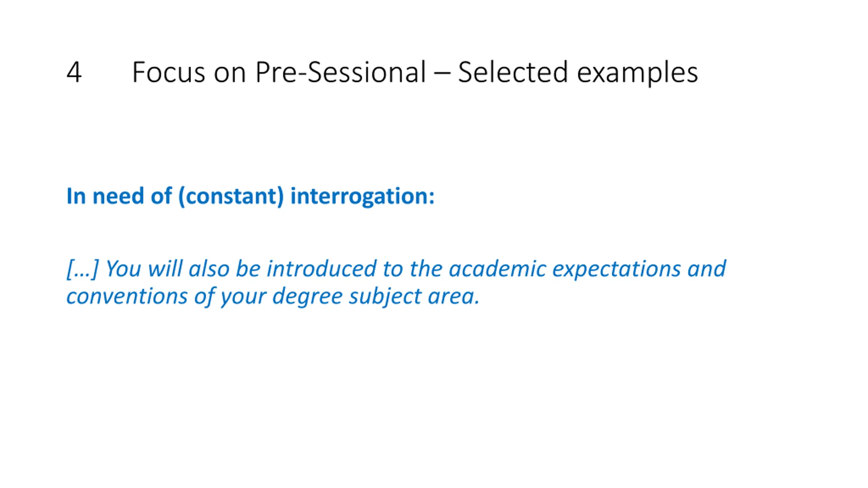The image size is (868, 488).
Task: Click the italic word area. ending the quote
Action: [454, 297]
